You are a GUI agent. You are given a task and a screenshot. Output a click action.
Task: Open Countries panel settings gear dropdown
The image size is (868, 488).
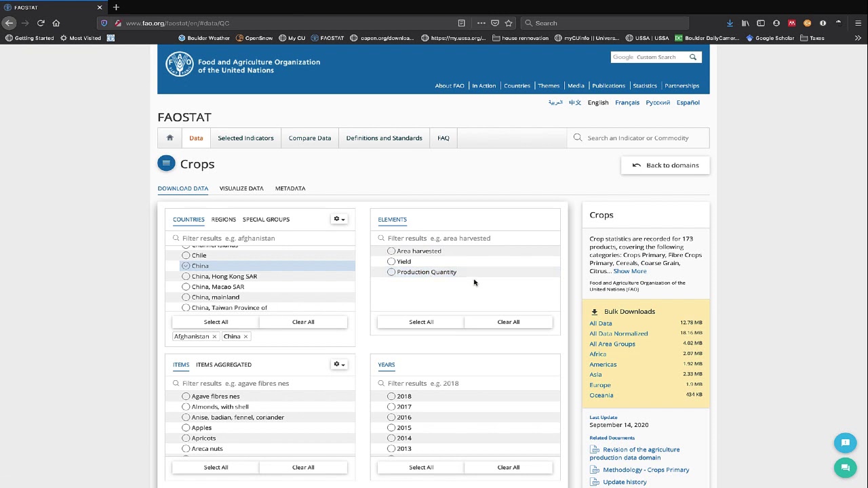click(339, 219)
